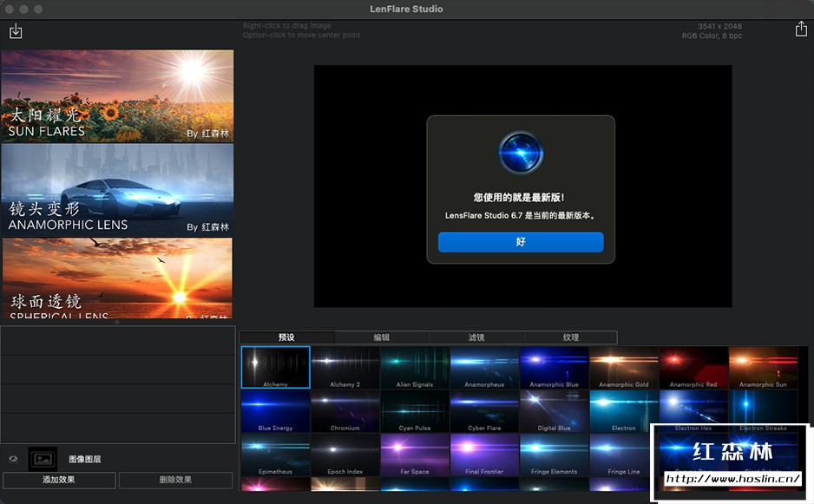Select the 图像图层 layer label
The image size is (814, 504).
85,460
